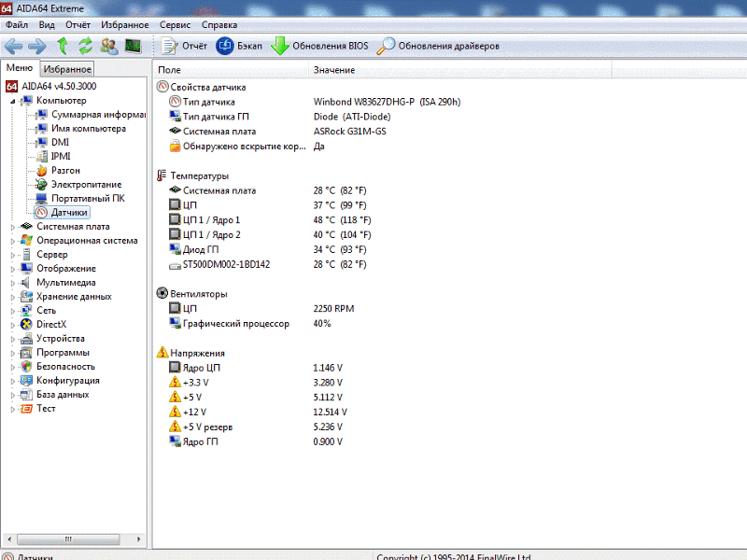The image size is (747, 560).
Task: Click the right arrow of tree scrollbar
Action: pyautogui.click(x=138, y=539)
